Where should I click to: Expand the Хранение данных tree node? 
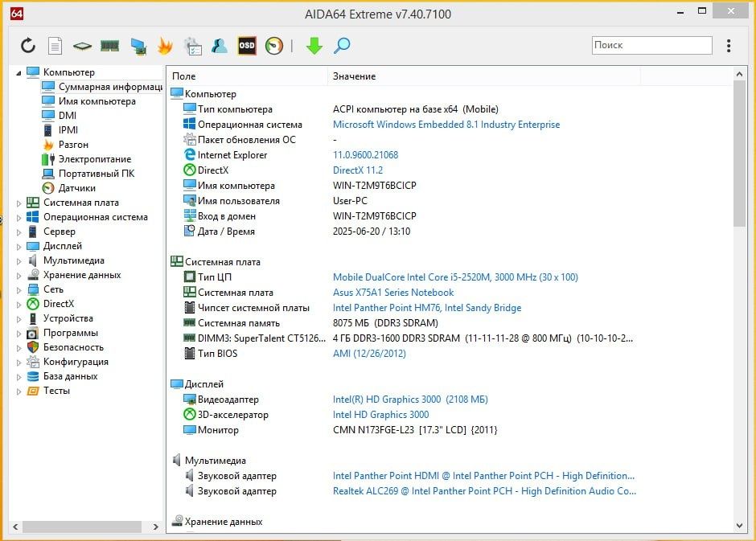point(18,276)
